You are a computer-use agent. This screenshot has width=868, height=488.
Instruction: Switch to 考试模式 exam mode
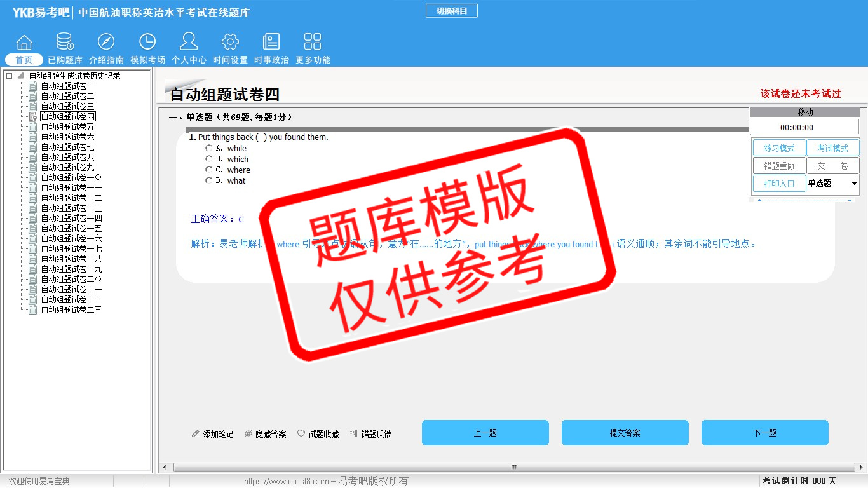pyautogui.click(x=832, y=148)
